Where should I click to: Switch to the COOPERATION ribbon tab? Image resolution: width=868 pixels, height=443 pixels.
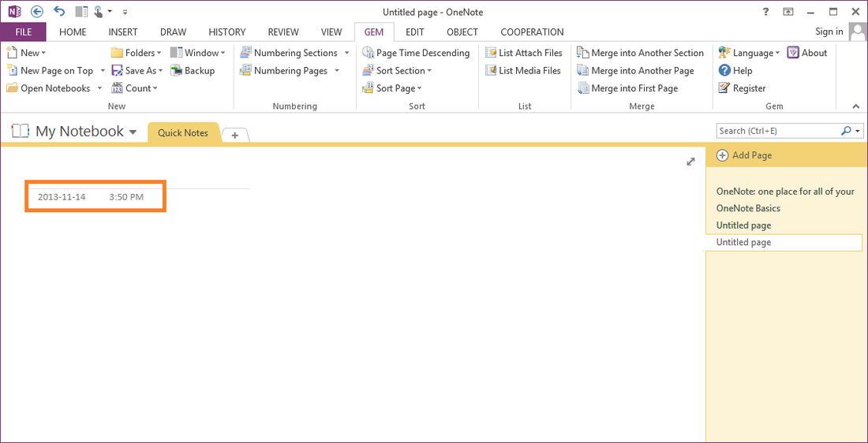click(x=532, y=32)
